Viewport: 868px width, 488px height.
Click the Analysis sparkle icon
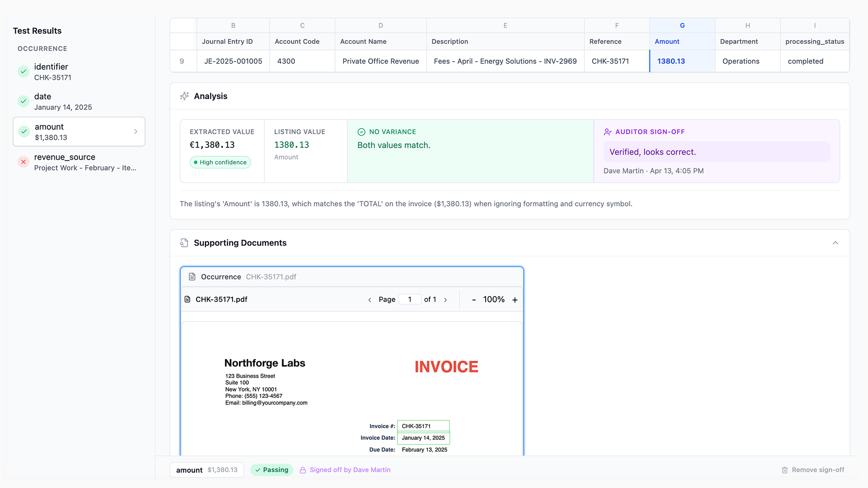pyautogui.click(x=185, y=96)
